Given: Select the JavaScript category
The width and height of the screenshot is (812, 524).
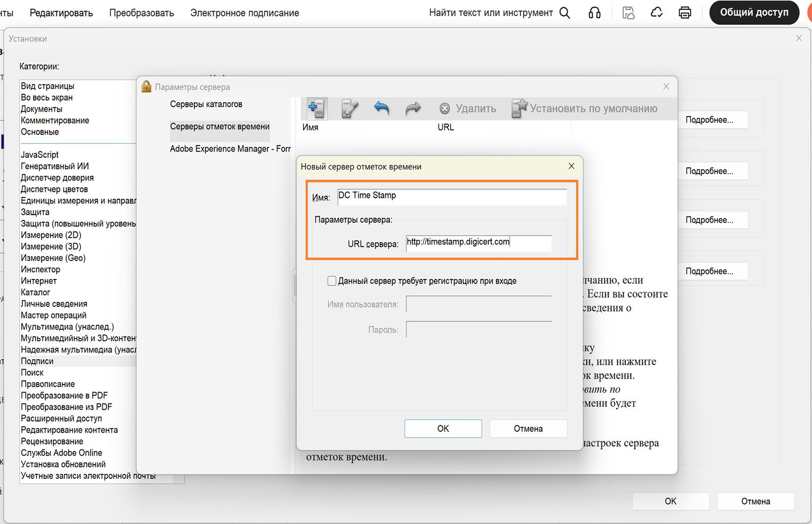Looking at the screenshot, I should coord(40,155).
